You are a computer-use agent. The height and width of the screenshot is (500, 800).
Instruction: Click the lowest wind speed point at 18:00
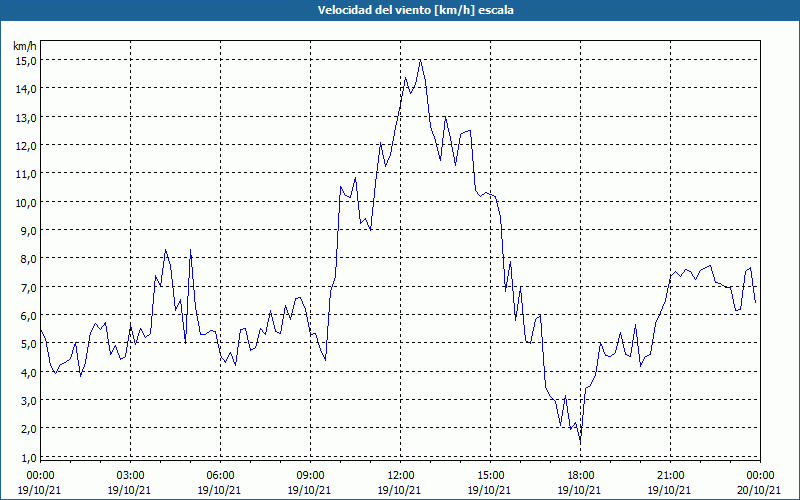pyautogui.click(x=580, y=442)
